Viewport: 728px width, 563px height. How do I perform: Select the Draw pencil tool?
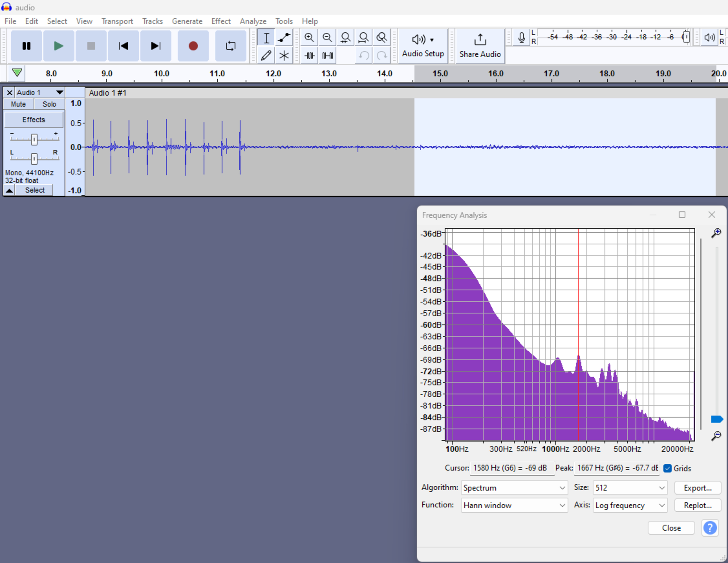point(266,55)
